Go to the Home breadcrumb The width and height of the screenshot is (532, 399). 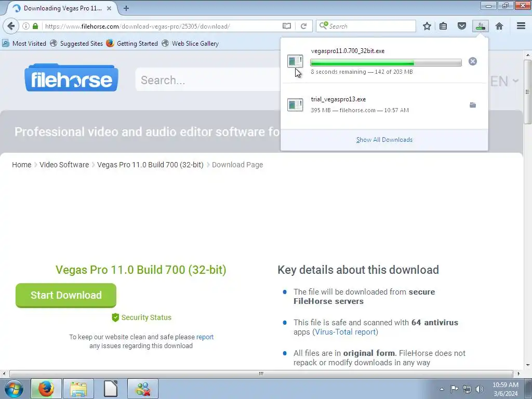pyautogui.click(x=21, y=165)
